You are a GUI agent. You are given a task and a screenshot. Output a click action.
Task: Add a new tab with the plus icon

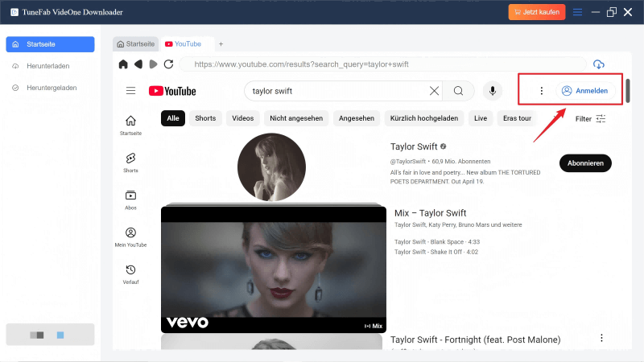[221, 44]
